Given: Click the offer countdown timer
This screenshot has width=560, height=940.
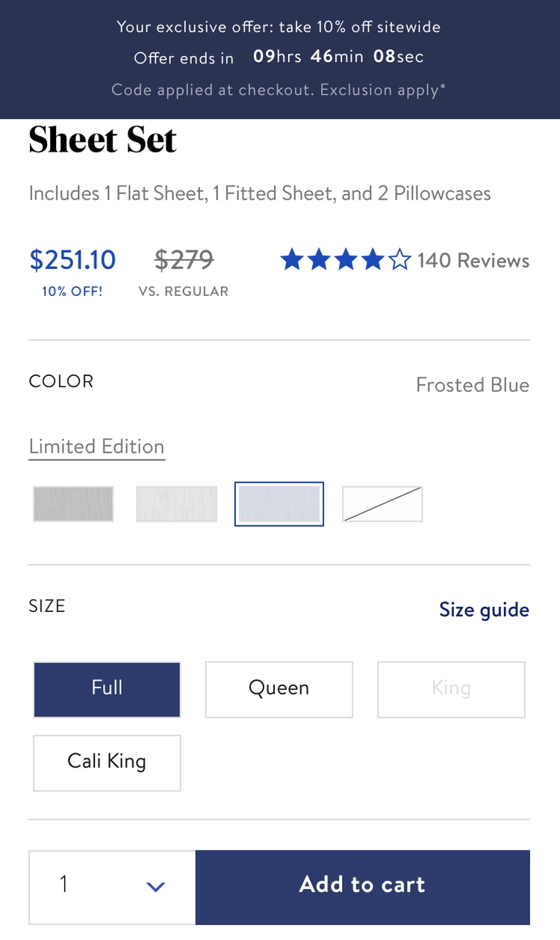Looking at the screenshot, I should (338, 57).
